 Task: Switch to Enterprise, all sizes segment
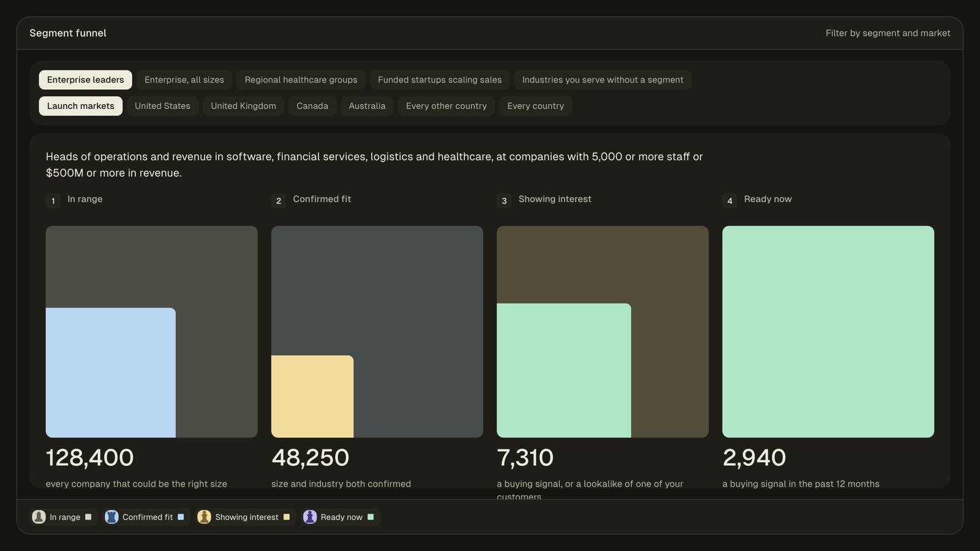click(184, 80)
